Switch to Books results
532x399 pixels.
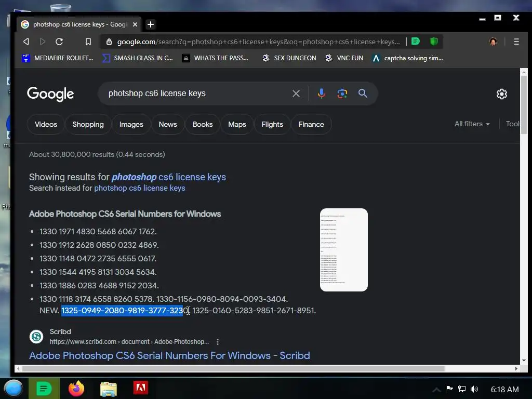(203, 124)
